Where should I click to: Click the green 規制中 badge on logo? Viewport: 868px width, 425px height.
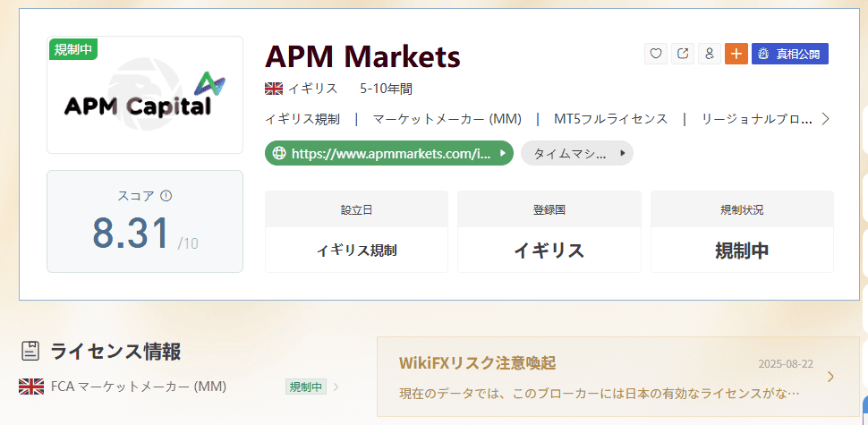tap(73, 49)
